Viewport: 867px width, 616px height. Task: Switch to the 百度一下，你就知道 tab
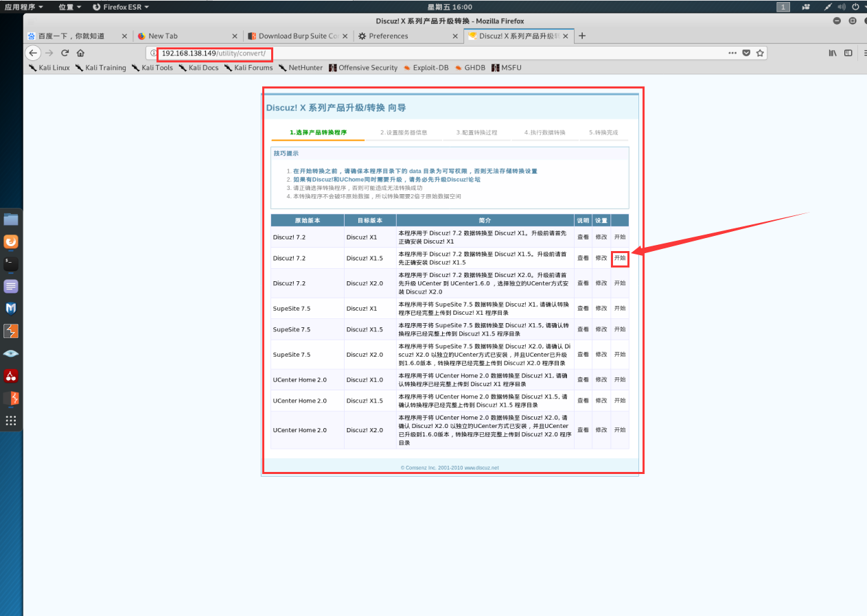(x=78, y=36)
